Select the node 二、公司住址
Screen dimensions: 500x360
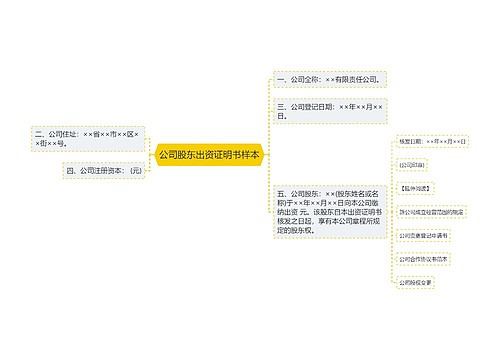(x=88, y=139)
